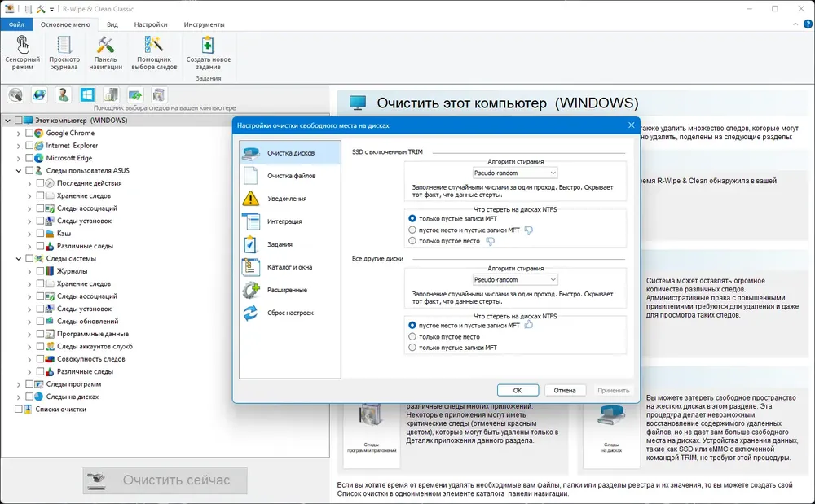Screen dimensions: 815x504
Task: Expand the Следы программ tree node
Action: pos(19,384)
